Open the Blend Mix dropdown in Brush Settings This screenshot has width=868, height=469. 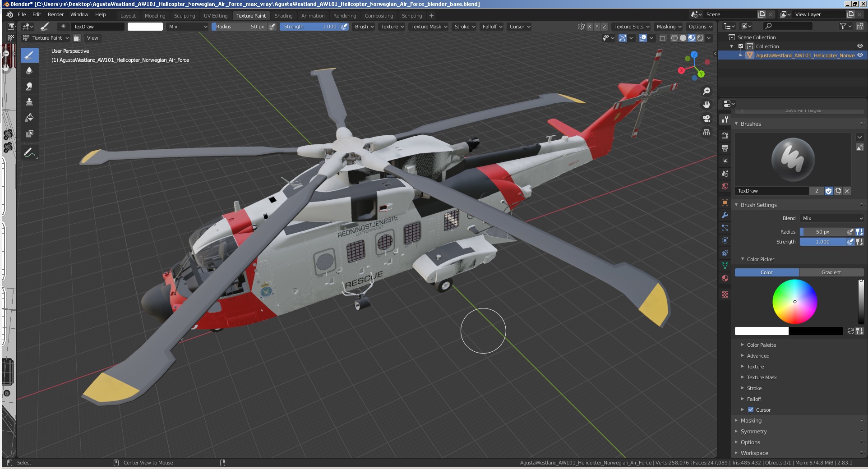click(x=832, y=218)
